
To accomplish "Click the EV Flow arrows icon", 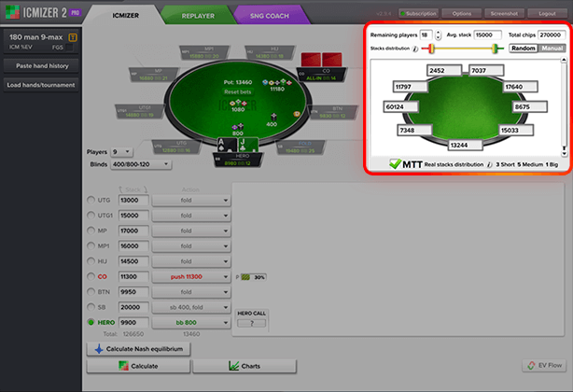I will pyautogui.click(x=531, y=365).
